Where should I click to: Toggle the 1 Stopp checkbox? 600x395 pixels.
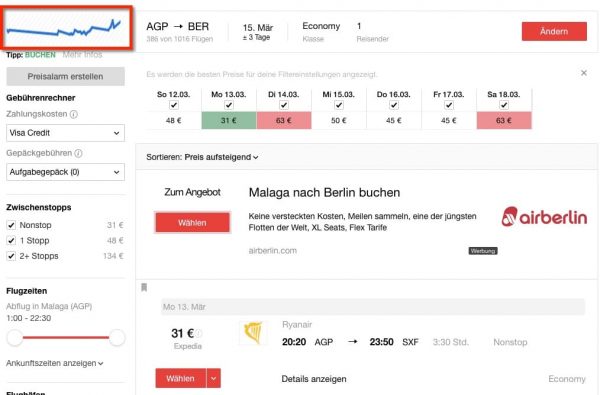(11, 240)
